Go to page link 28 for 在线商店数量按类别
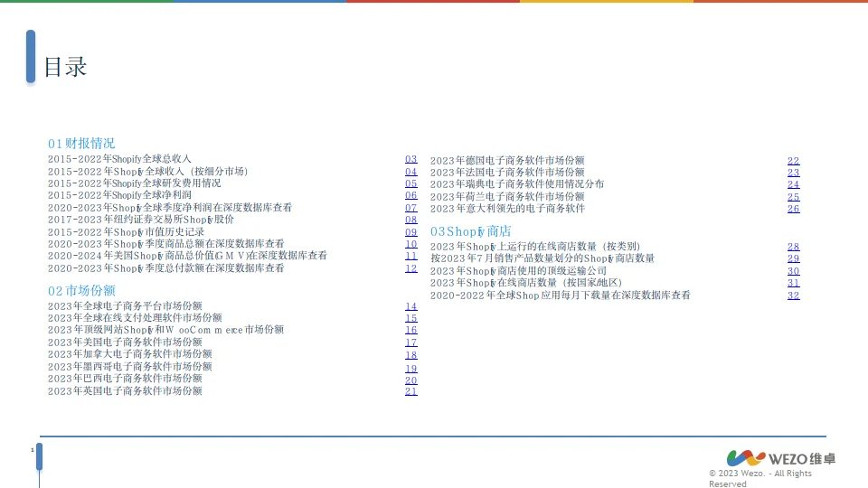 793,247
